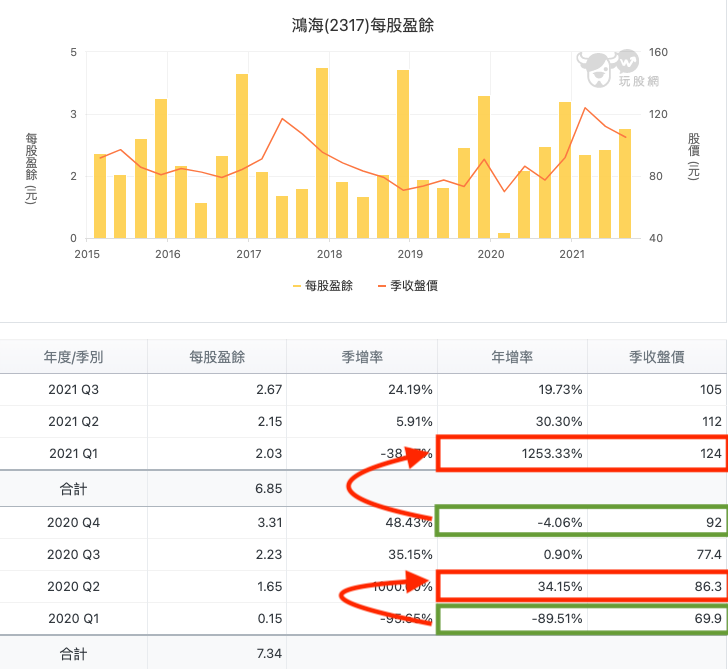Click the EPS value 2.03

click(x=269, y=454)
